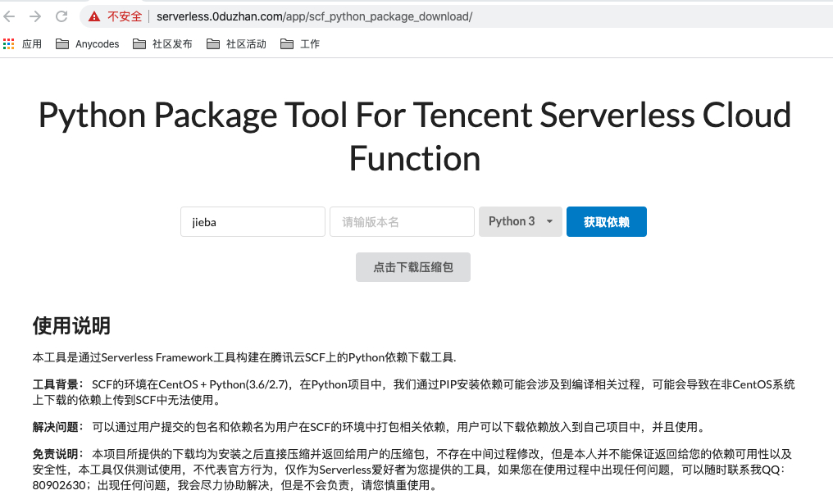Image resolution: width=833 pixels, height=504 pixels.
Task: Open the apps grid icon in bookmarks bar
Action: 8,44
